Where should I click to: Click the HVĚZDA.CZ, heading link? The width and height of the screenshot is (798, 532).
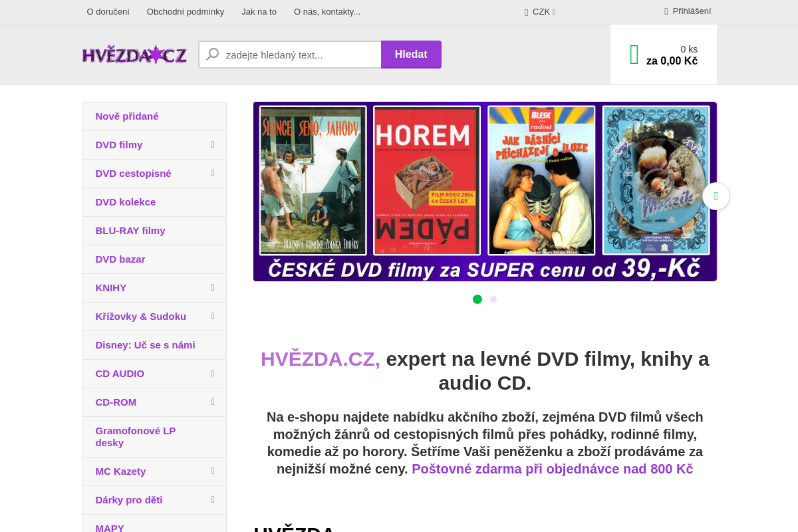point(321,359)
